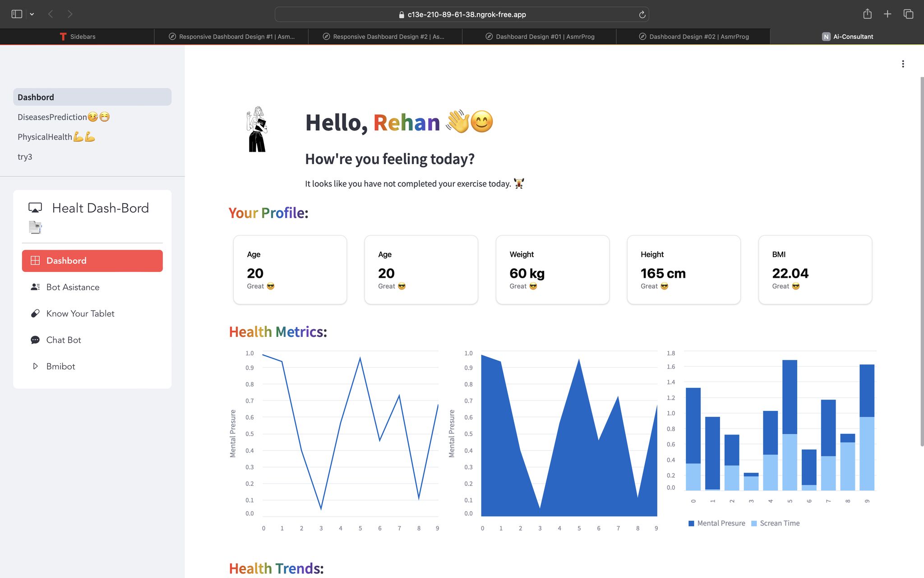Image resolution: width=924 pixels, height=578 pixels.
Task: Click the play triangle icon beside Bmibot
Action: pyautogui.click(x=35, y=366)
